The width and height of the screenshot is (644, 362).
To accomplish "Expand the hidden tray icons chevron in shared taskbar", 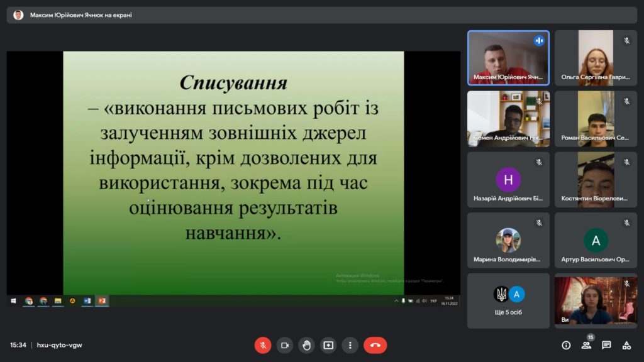I will (396, 301).
